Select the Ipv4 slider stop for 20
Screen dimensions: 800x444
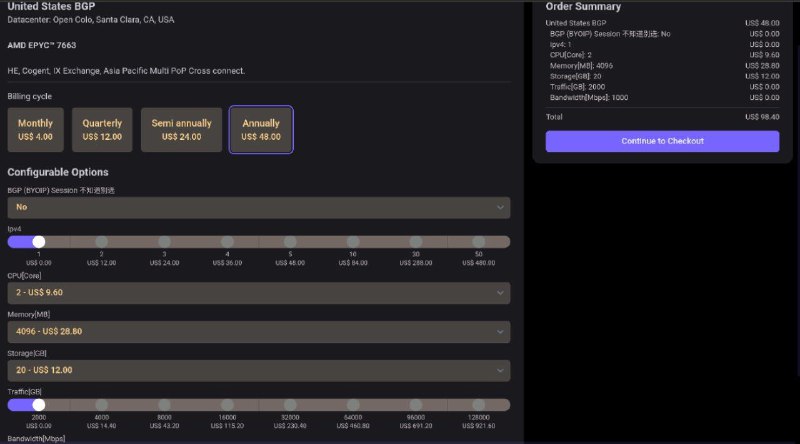(x=416, y=242)
